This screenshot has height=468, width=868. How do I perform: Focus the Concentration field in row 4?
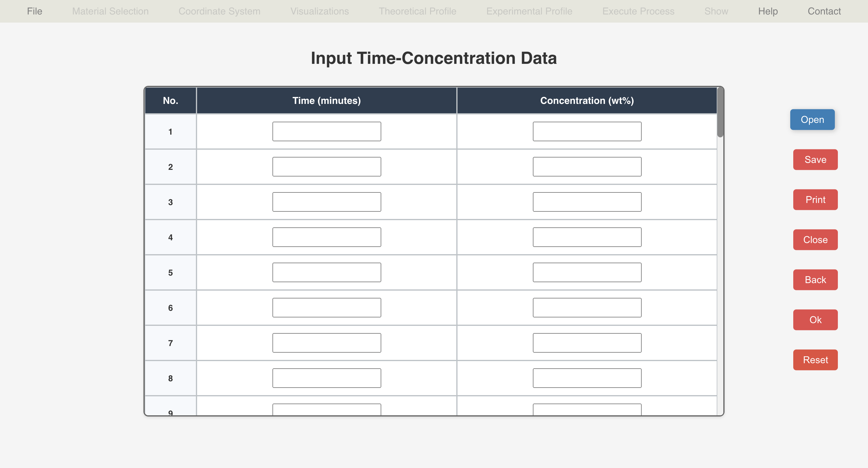click(x=587, y=237)
